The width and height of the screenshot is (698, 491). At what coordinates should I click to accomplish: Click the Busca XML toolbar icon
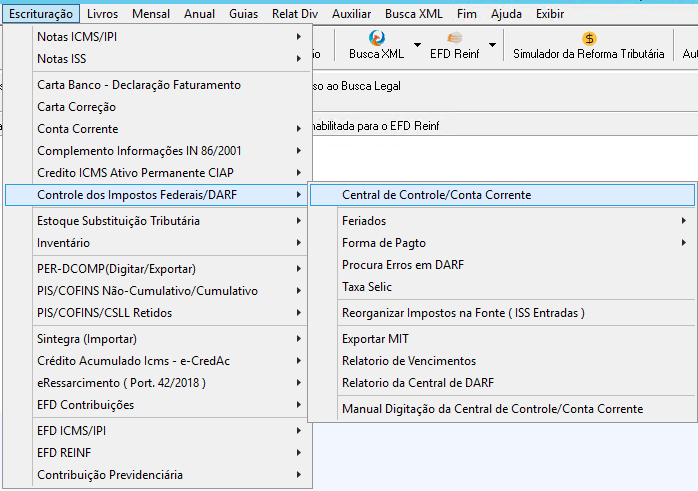pyautogui.click(x=377, y=38)
